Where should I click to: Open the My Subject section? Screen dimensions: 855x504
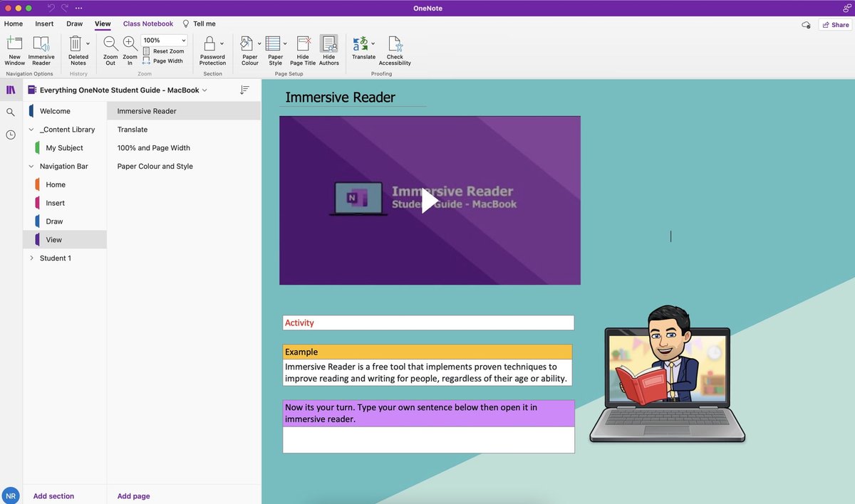(65, 148)
